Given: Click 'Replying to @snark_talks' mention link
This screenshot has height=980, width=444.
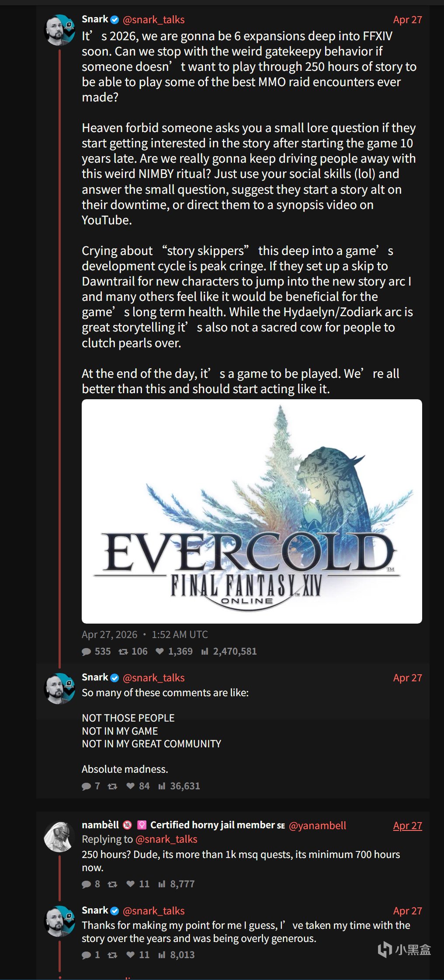Looking at the screenshot, I should pyautogui.click(x=166, y=839).
